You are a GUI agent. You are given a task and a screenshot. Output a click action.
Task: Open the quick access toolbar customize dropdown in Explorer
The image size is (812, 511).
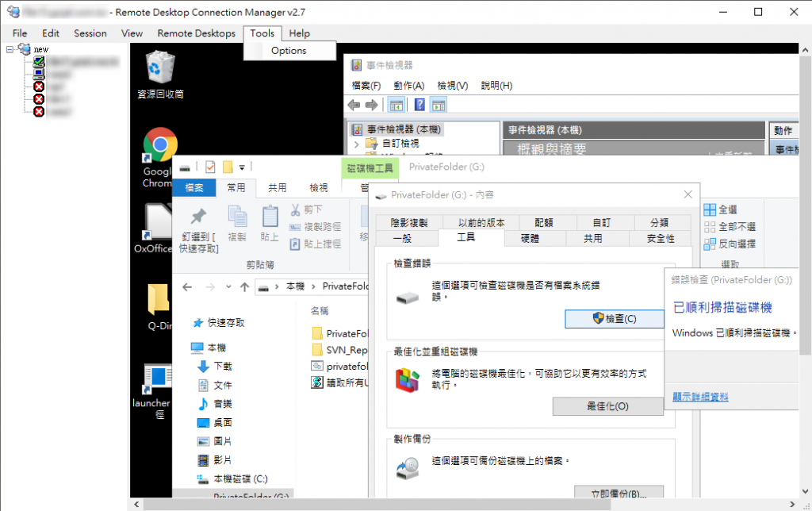242,167
